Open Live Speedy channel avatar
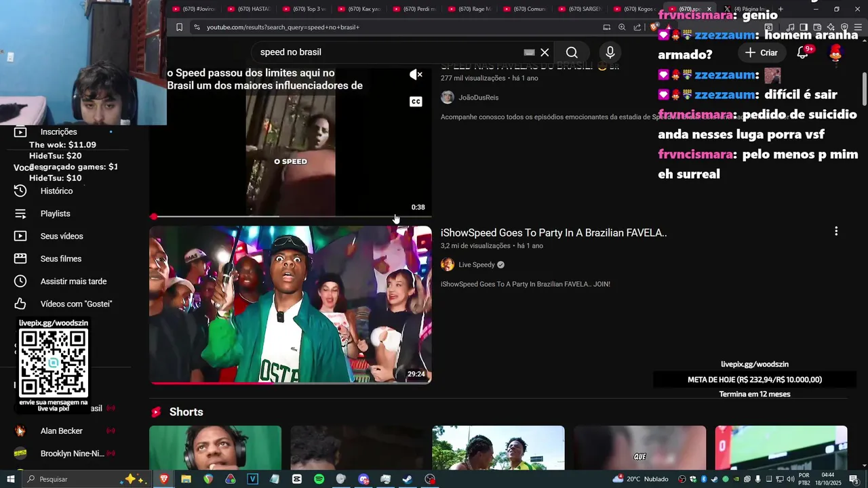This screenshot has width=868, height=488. 448,264
